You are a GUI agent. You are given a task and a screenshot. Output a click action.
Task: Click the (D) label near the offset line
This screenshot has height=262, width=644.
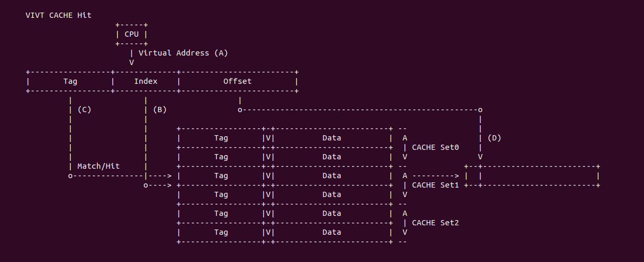click(x=494, y=138)
